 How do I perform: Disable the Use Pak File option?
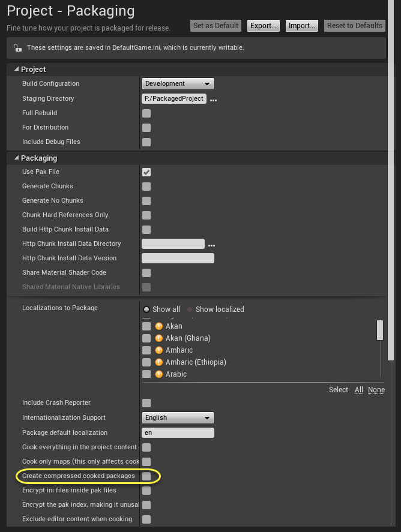[x=146, y=172]
